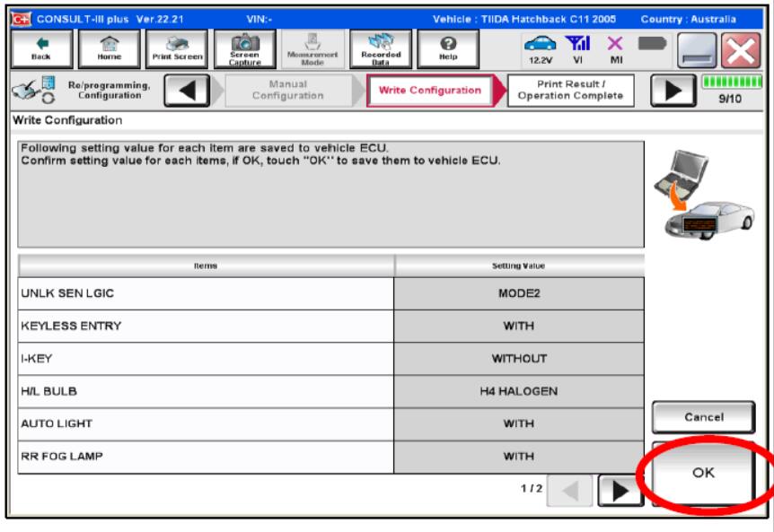774x532 pixels.
Task: Click the Vehicle : TIIDA Hatchback text
Action: (x=524, y=19)
